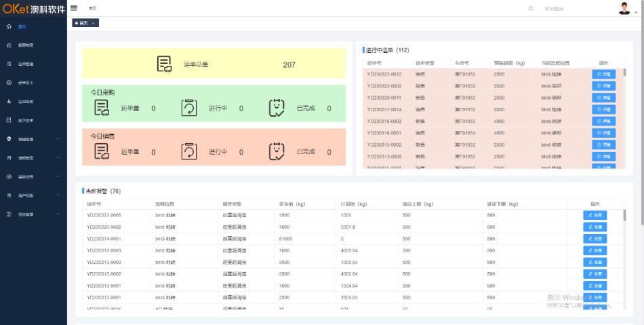
Task: Expand the seventh sidebar menu with chevron
Action: 59,139
